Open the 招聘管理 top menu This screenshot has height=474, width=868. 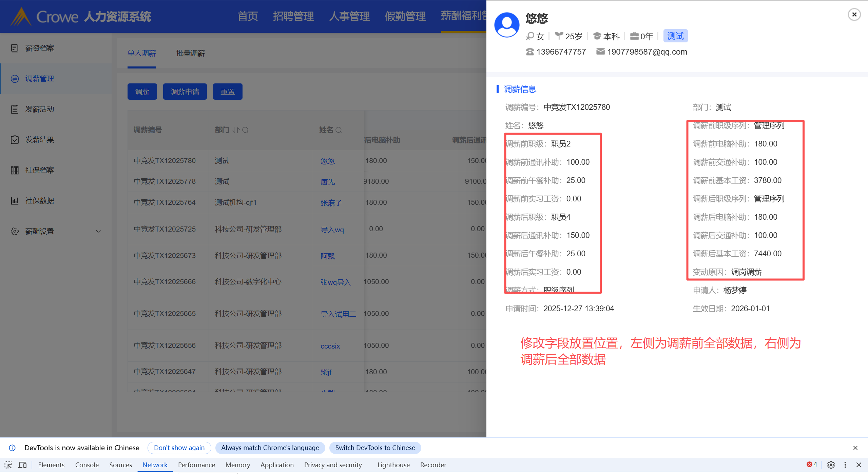pyautogui.click(x=293, y=16)
